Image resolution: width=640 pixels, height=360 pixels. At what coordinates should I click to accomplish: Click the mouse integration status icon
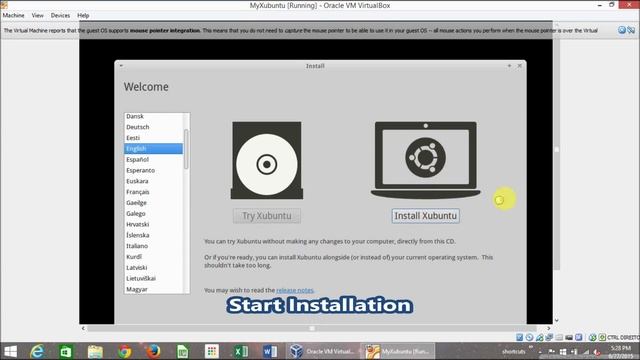click(x=592, y=337)
